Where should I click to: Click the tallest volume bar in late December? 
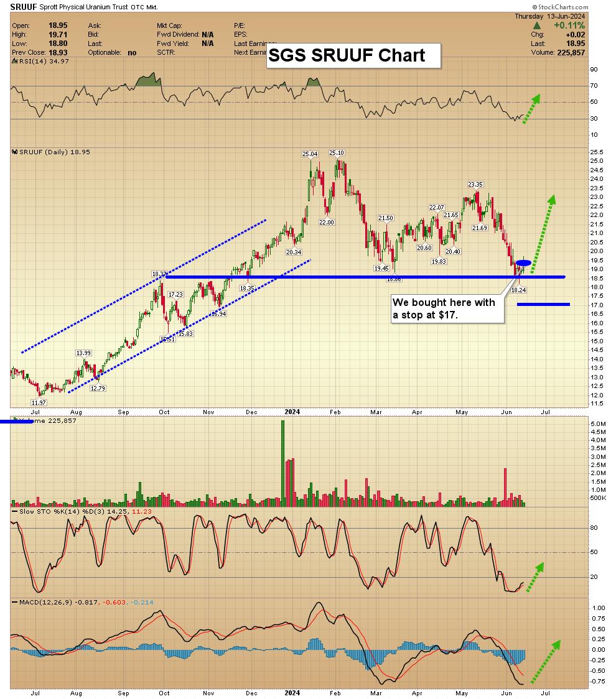click(x=282, y=464)
